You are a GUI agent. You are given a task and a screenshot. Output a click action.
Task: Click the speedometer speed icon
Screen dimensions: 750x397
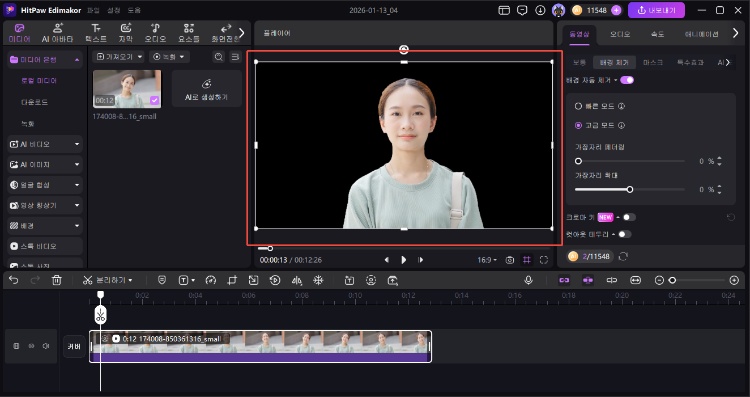[210, 280]
